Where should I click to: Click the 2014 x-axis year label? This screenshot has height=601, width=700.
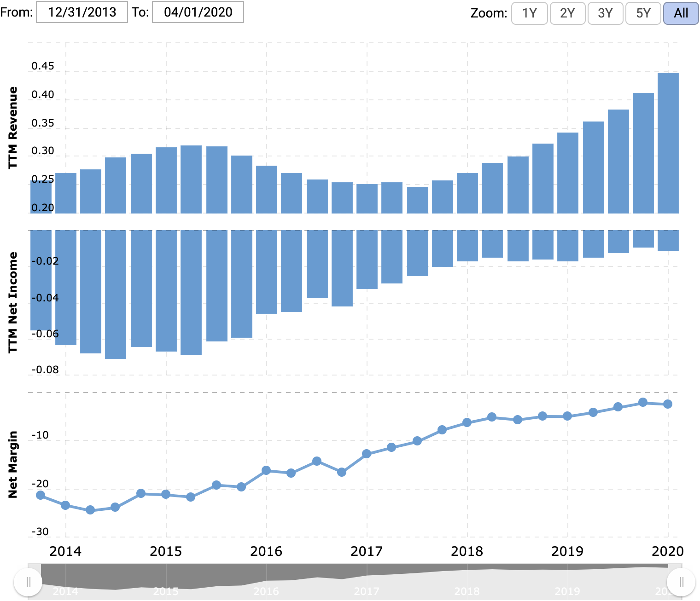[65, 551]
